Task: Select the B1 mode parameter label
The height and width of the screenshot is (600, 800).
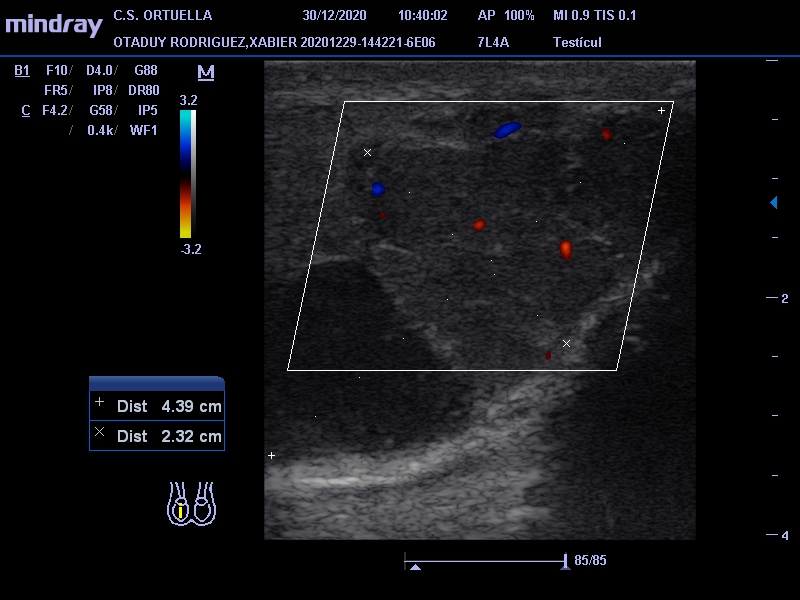Action: coord(23,70)
